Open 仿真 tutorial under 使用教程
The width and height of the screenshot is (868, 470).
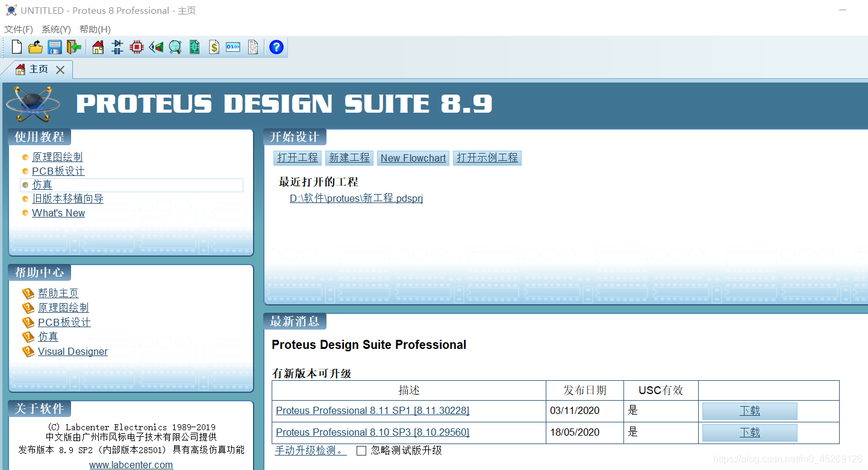42,185
